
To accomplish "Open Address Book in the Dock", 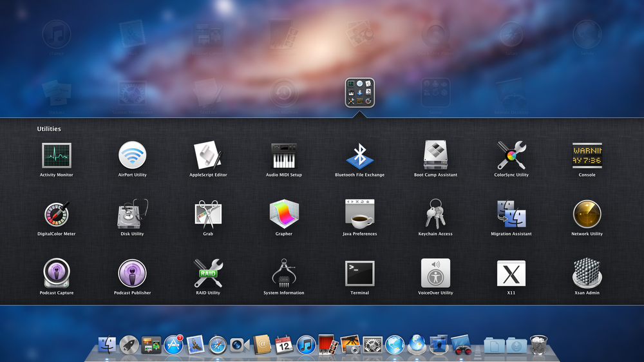I will pyautogui.click(x=261, y=345).
